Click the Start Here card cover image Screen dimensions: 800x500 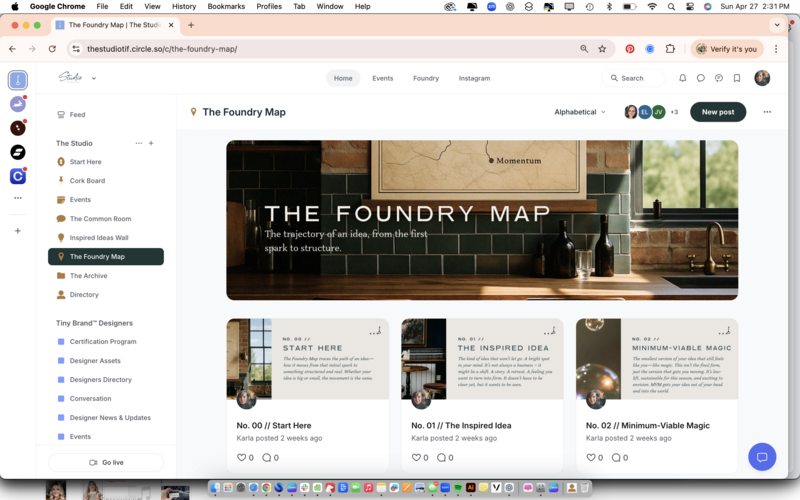pyautogui.click(x=308, y=359)
